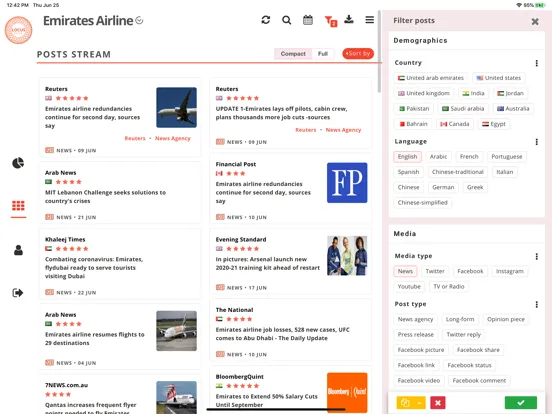The width and height of the screenshot is (552, 414).
Task: Select the Youtube media type filter
Action: [x=409, y=287]
